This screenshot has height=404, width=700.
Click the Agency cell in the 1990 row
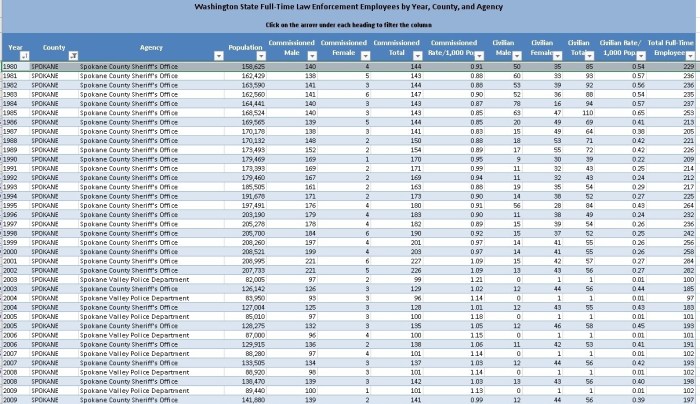(152, 158)
